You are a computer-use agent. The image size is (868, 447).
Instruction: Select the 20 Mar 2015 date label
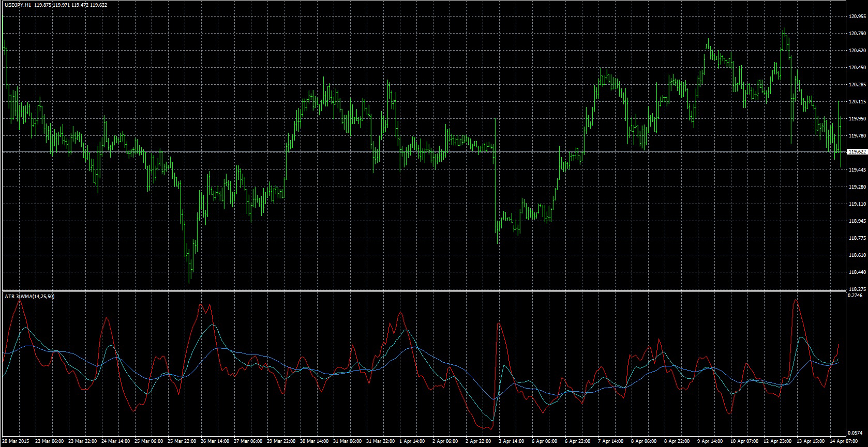click(17, 442)
